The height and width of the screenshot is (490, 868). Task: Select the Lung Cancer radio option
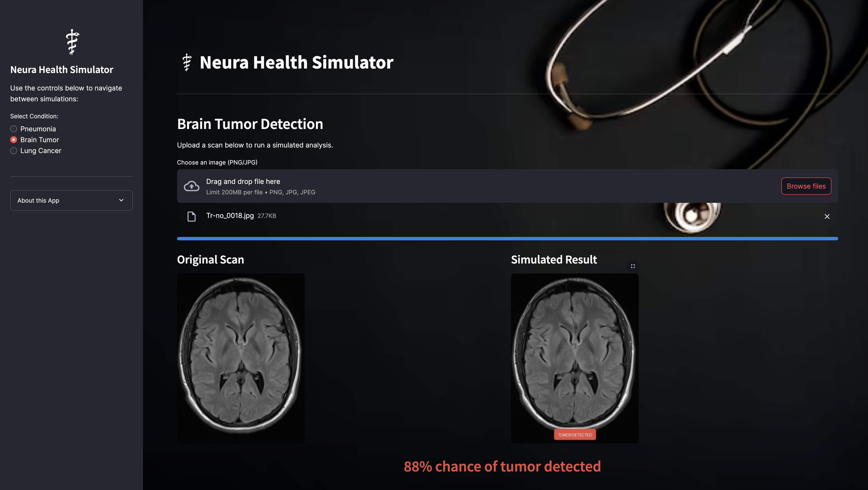[14, 151]
